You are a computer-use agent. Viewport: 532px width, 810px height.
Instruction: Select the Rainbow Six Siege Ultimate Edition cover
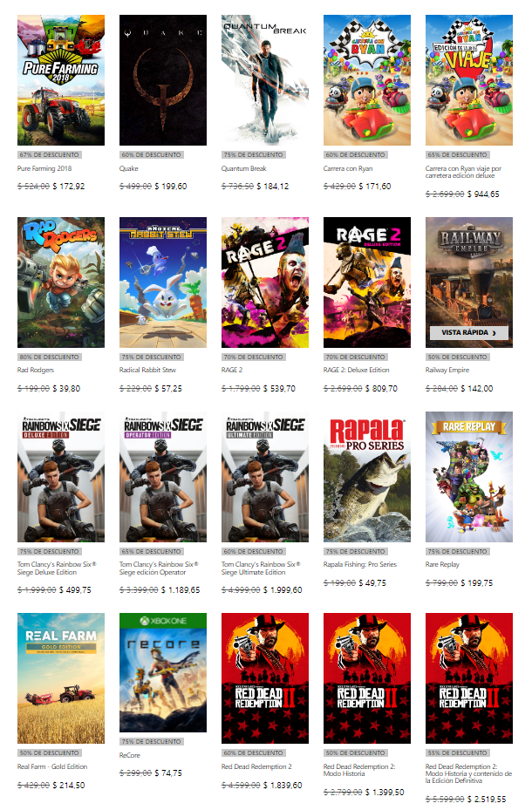265,477
